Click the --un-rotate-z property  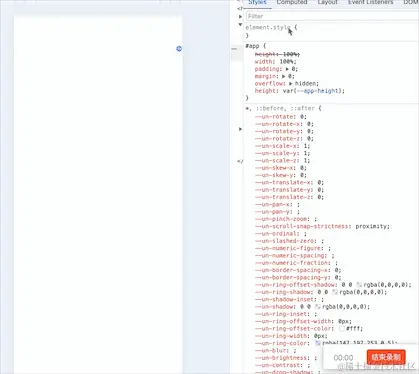coord(279,139)
